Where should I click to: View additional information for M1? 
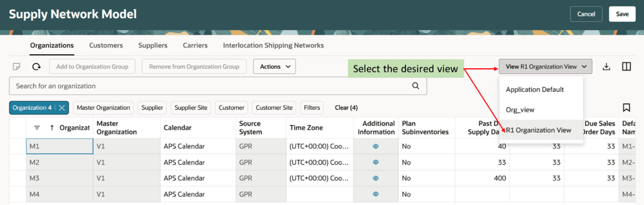(376, 146)
